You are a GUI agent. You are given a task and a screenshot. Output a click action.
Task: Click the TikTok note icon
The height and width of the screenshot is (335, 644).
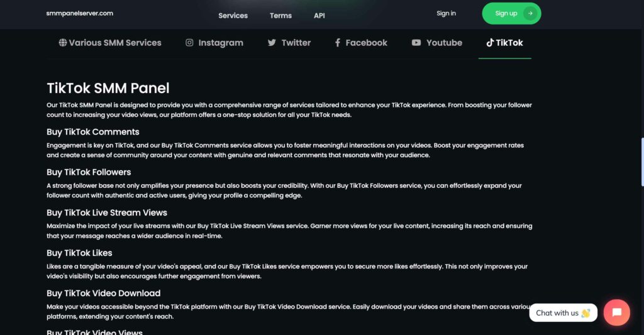point(490,43)
